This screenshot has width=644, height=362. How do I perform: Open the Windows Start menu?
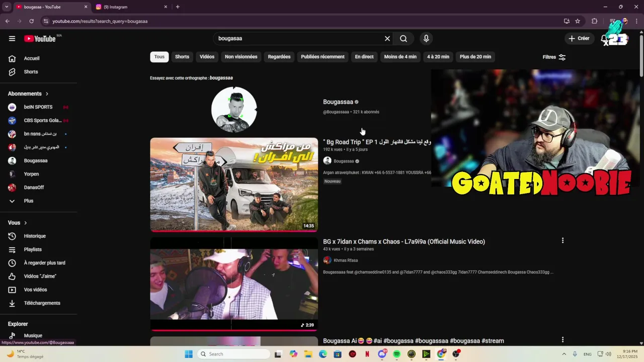point(189,354)
